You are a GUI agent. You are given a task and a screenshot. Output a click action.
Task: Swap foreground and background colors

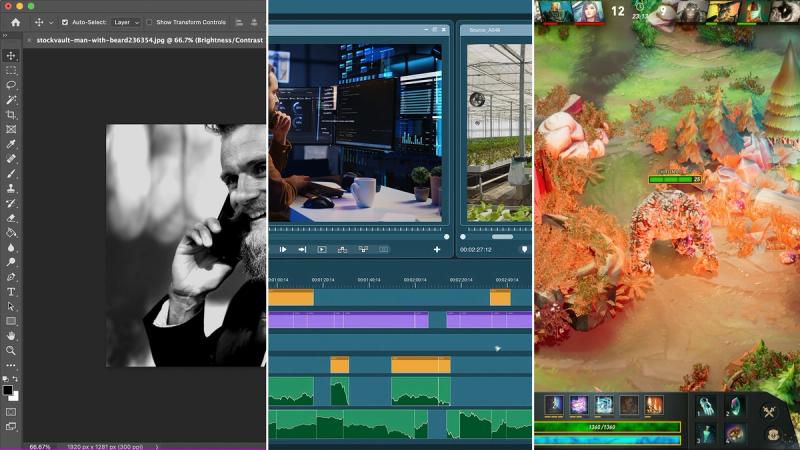pos(15,379)
